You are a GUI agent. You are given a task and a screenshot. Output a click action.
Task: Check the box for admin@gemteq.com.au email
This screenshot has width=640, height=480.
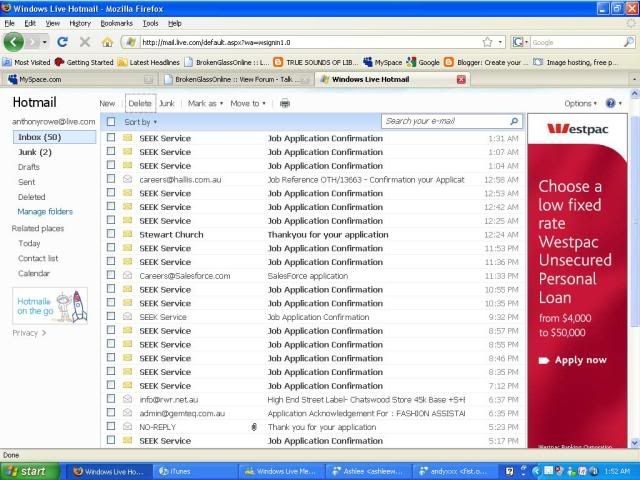point(111,413)
